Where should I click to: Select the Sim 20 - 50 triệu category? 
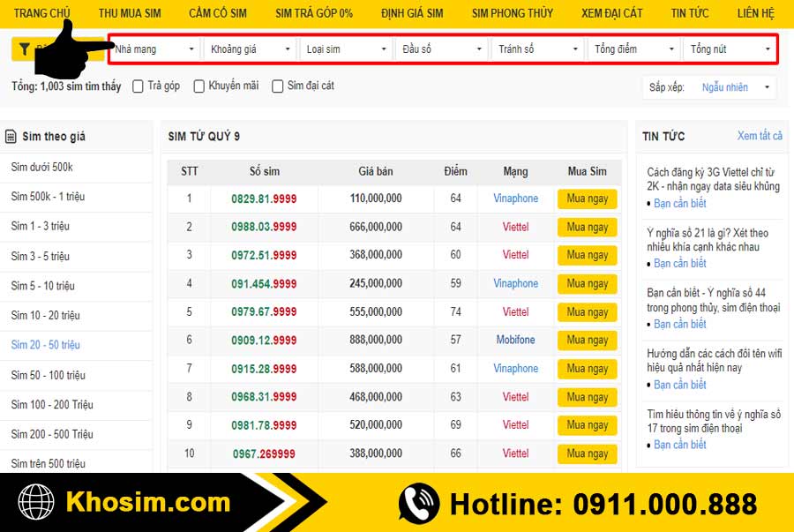coord(46,345)
